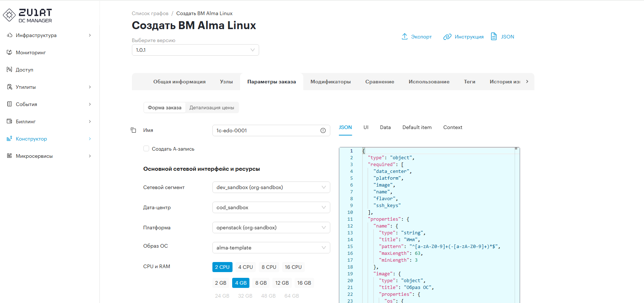The image size is (644, 303).
Task: Click the Export upload icon
Action: click(405, 37)
